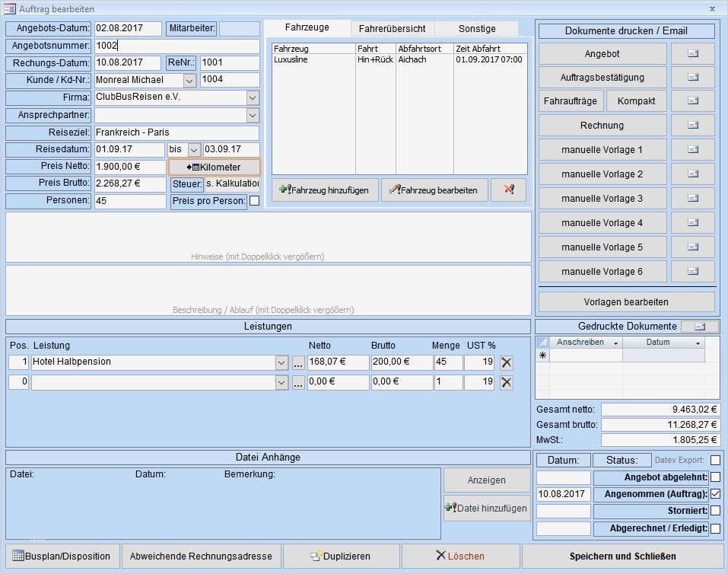Delete vehicle with the red X icon

pyautogui.click(x=508, y=190)
